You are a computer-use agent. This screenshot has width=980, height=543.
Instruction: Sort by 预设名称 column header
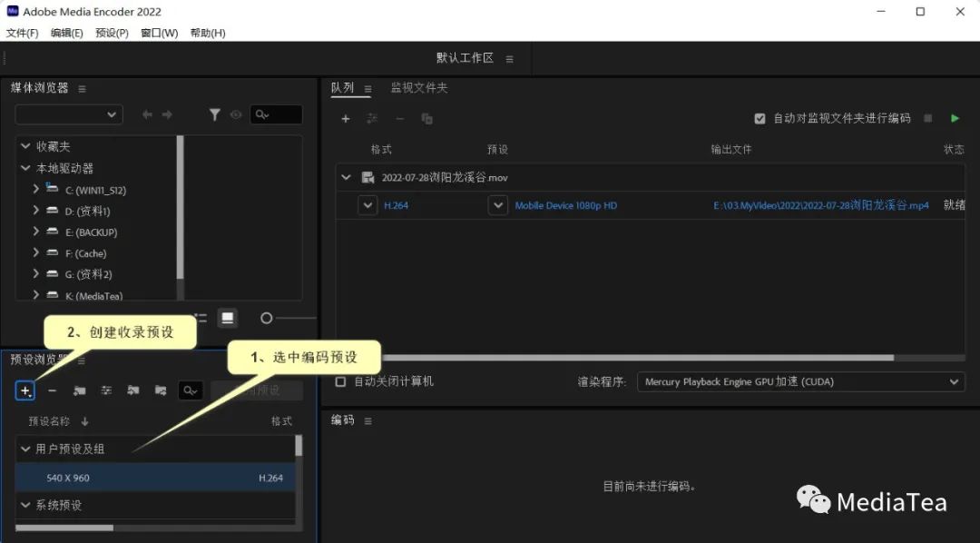(x=49, y=421)
